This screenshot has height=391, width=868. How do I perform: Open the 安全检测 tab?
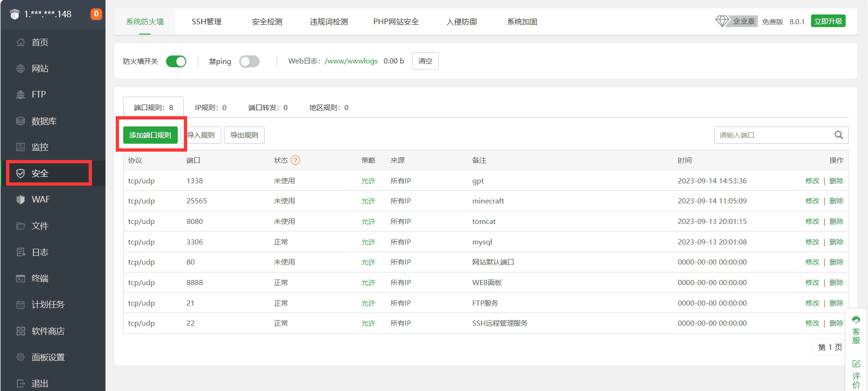[267, 22]
